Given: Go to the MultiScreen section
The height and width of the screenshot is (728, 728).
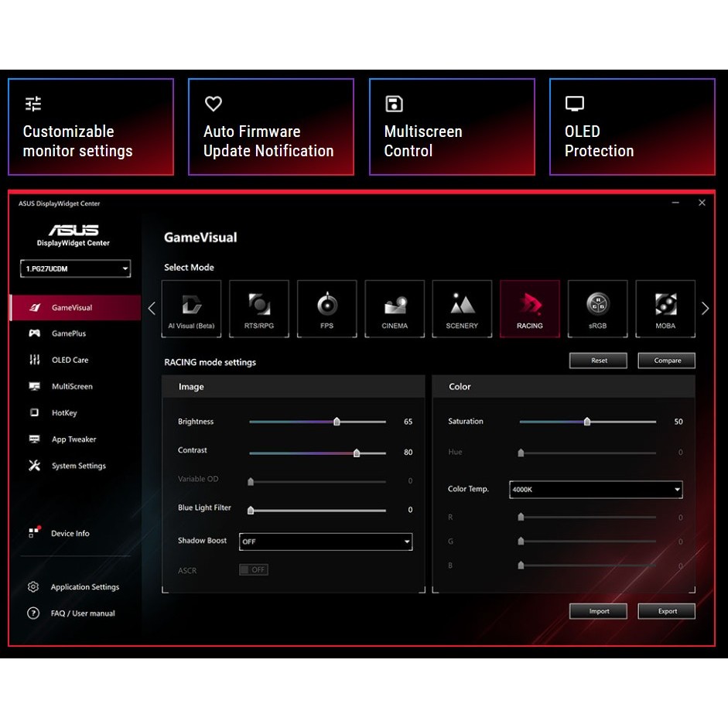Looking at the screenshot, I should click(71, 386).
